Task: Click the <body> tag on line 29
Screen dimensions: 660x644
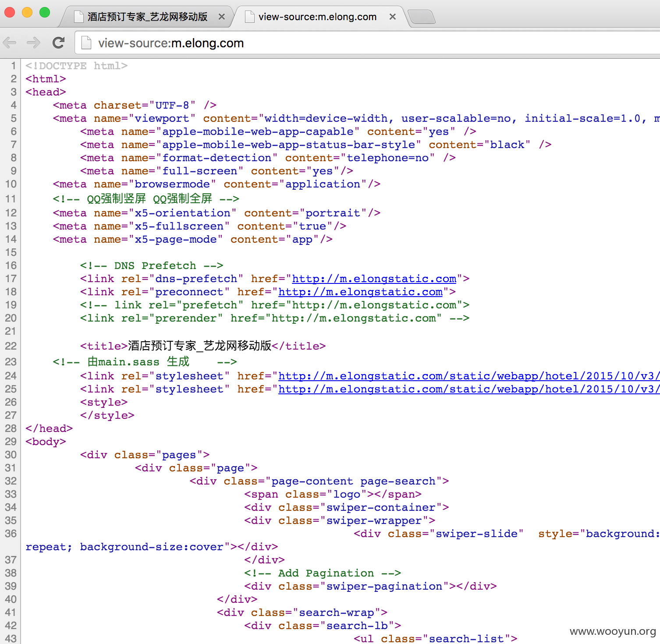Action: pyautogui.click(x=46, y=442)
